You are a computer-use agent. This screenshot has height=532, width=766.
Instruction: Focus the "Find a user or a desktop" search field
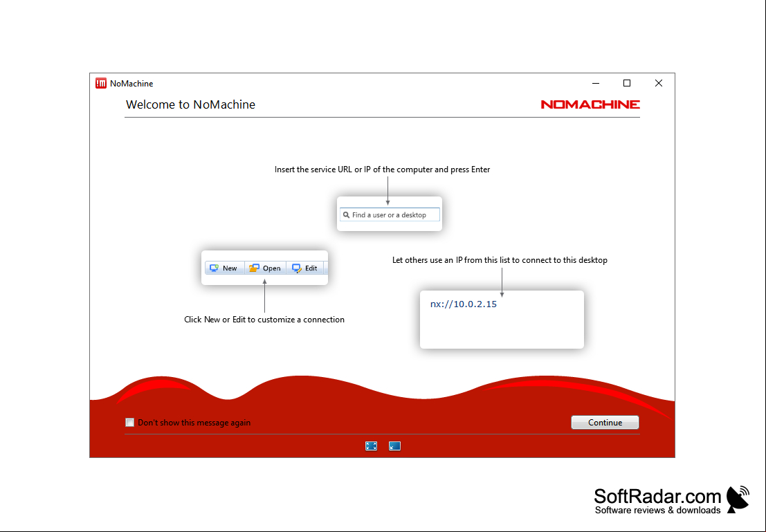point(390,215)
